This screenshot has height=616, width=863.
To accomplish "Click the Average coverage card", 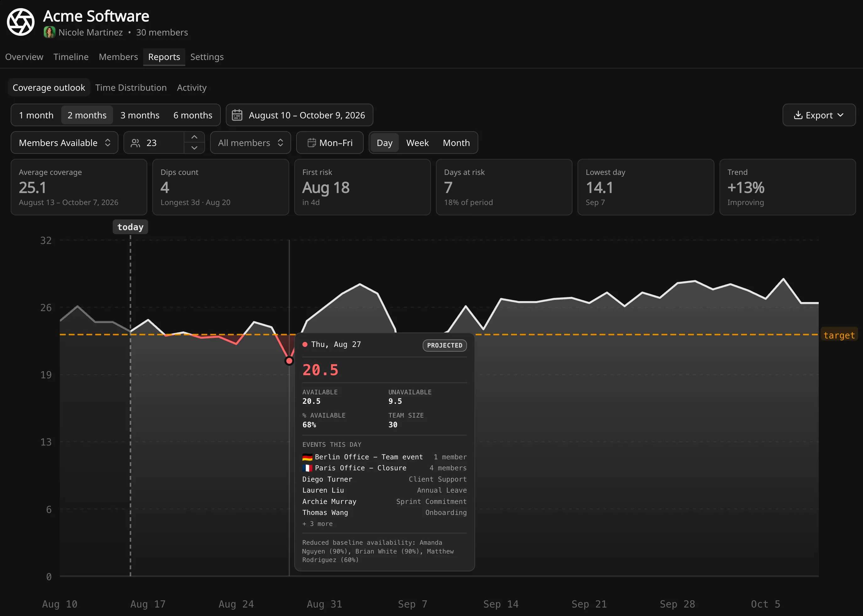I will (x=79, y=187).
